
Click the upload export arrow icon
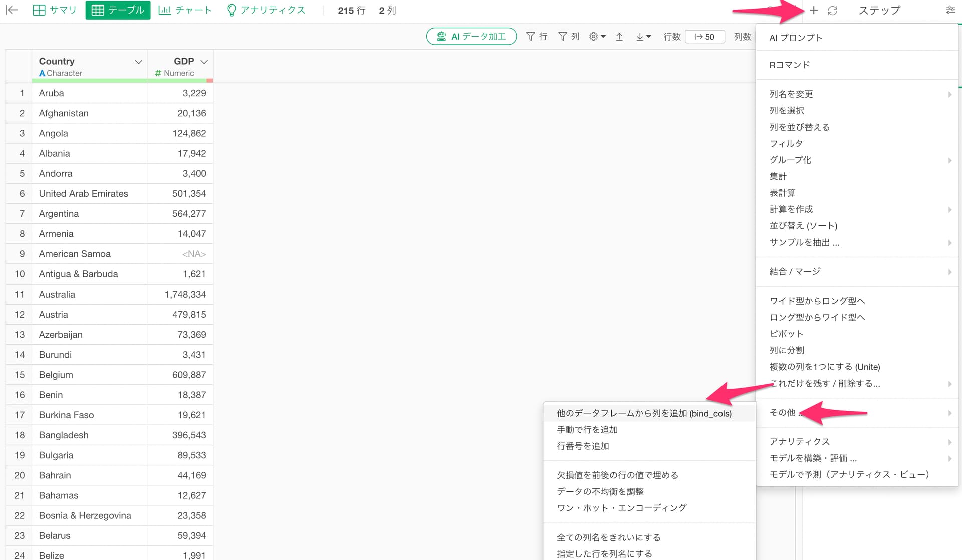pos(619,37)
